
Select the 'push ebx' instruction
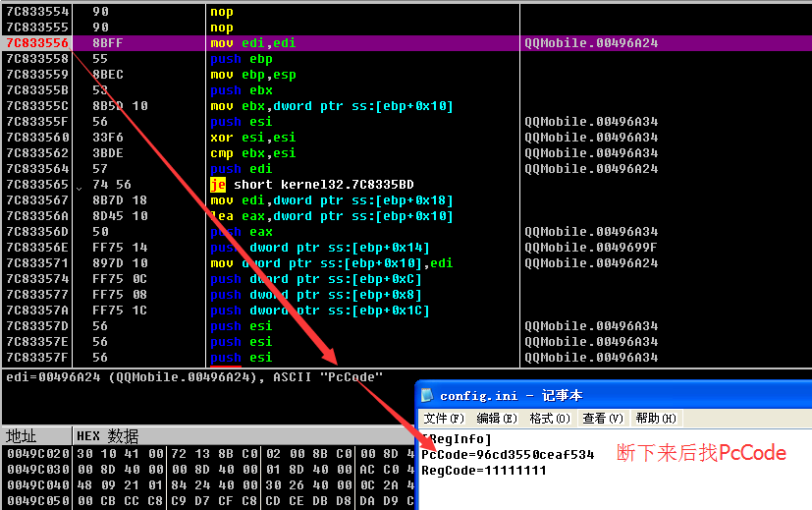click(x=242, y=90)
